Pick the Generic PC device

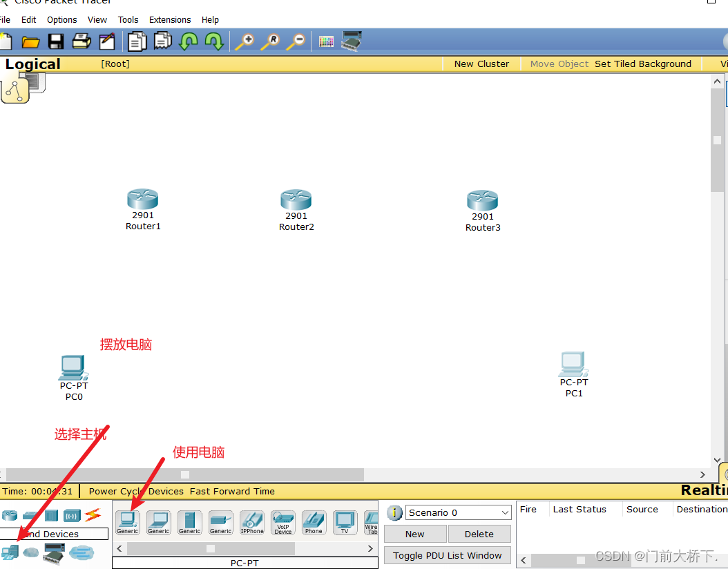[127, 522]
